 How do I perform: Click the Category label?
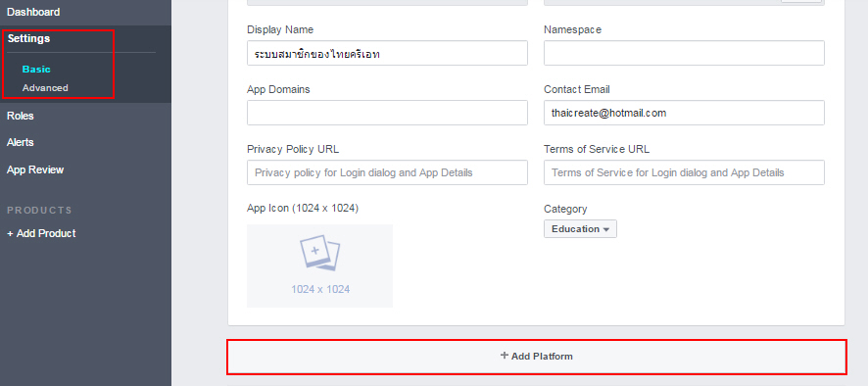click(565, 210)
